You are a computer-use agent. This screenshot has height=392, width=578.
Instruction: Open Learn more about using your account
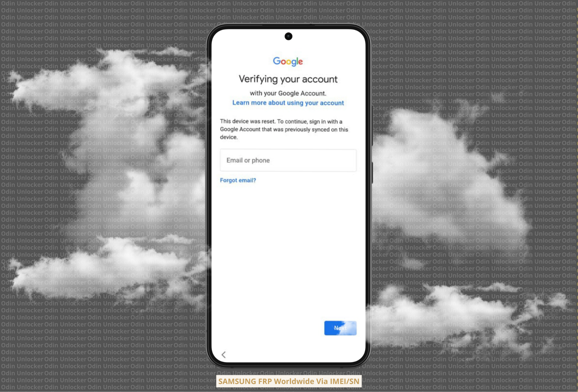pyautogui.click(x=288, y=103)
